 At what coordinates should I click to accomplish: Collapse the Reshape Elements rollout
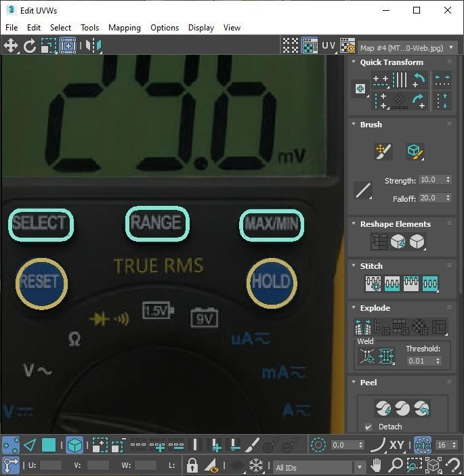pyautogui.click(x=354, y=223)
